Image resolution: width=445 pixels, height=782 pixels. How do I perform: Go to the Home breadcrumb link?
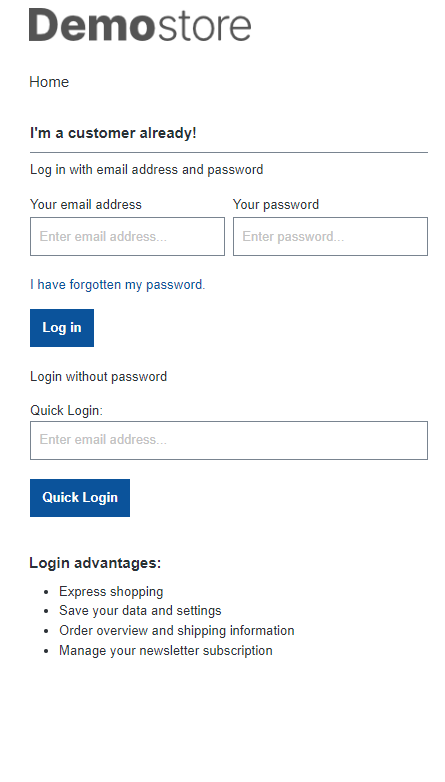coord(49,82)
